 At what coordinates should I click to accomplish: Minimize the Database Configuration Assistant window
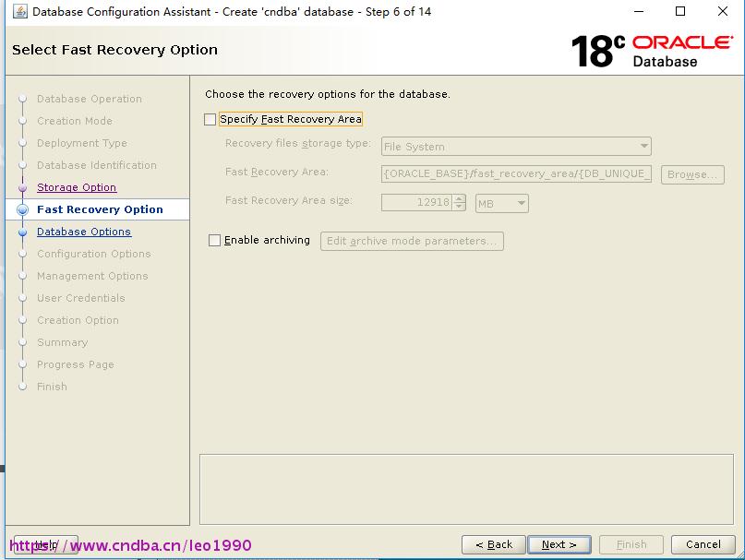pyautogui.click(x=639, y=11)
